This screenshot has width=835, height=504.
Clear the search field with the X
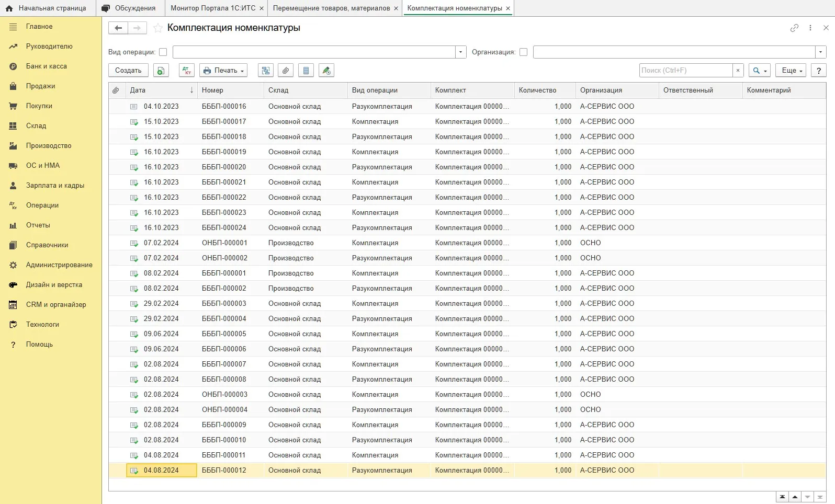(738, 71)
